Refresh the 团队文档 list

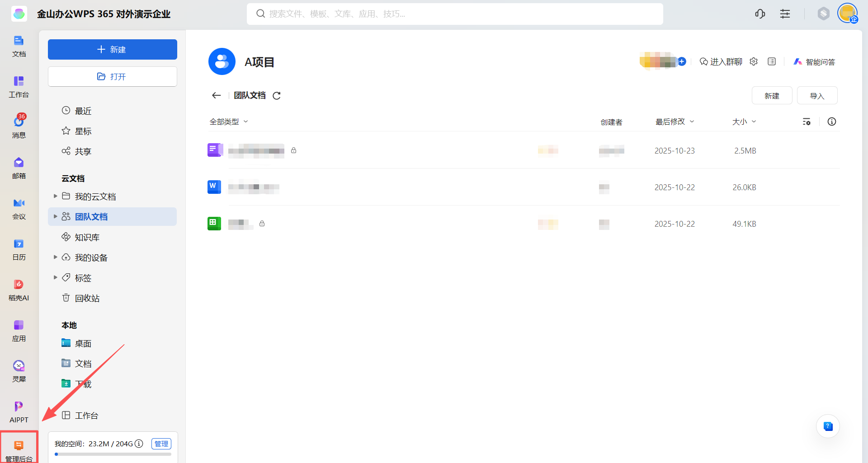tap(277, 96)
